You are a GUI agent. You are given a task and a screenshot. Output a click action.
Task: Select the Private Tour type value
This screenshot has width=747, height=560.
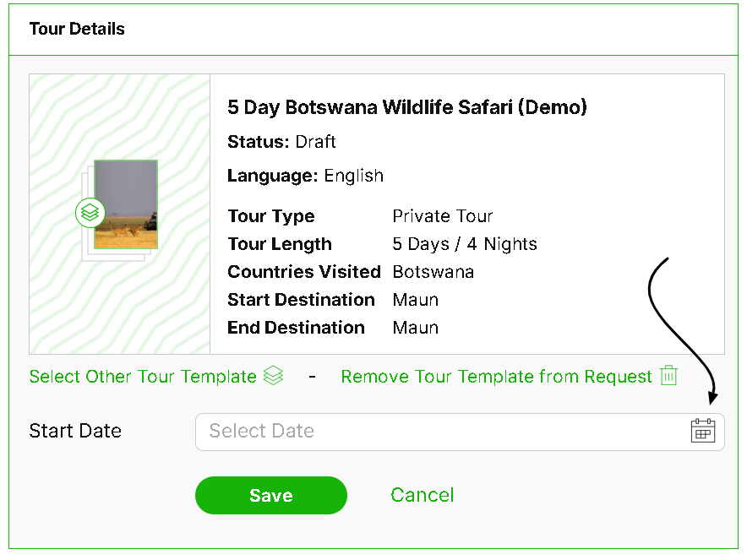click(x=442, y=216)
